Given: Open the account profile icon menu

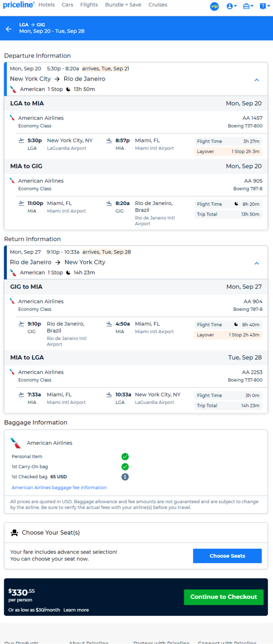Looking at the screenshot, I should (x=231, y=6).
